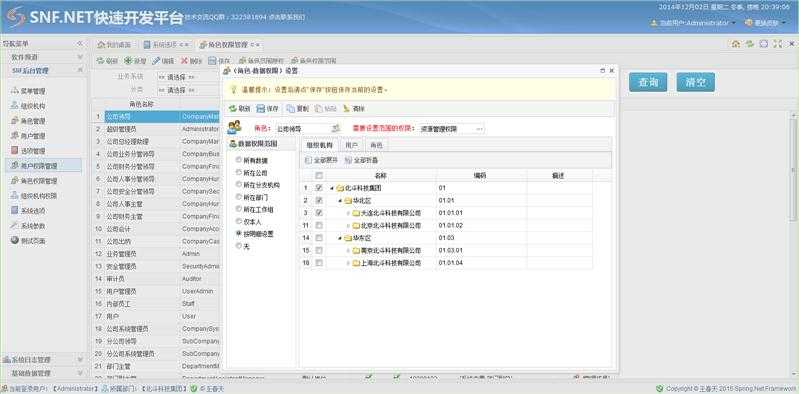
Task: Check the 华东区 row checkbox
Action: [x=319, y=238]
